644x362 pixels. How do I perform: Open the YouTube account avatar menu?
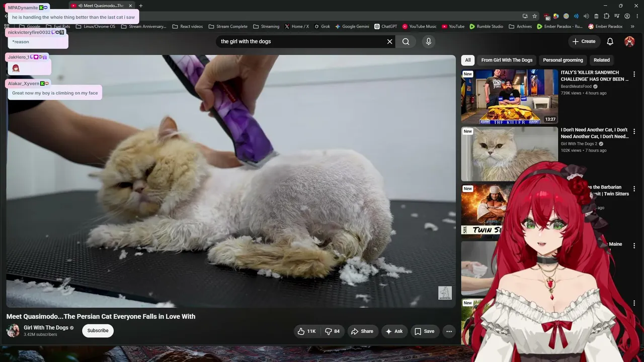[629, 42]
